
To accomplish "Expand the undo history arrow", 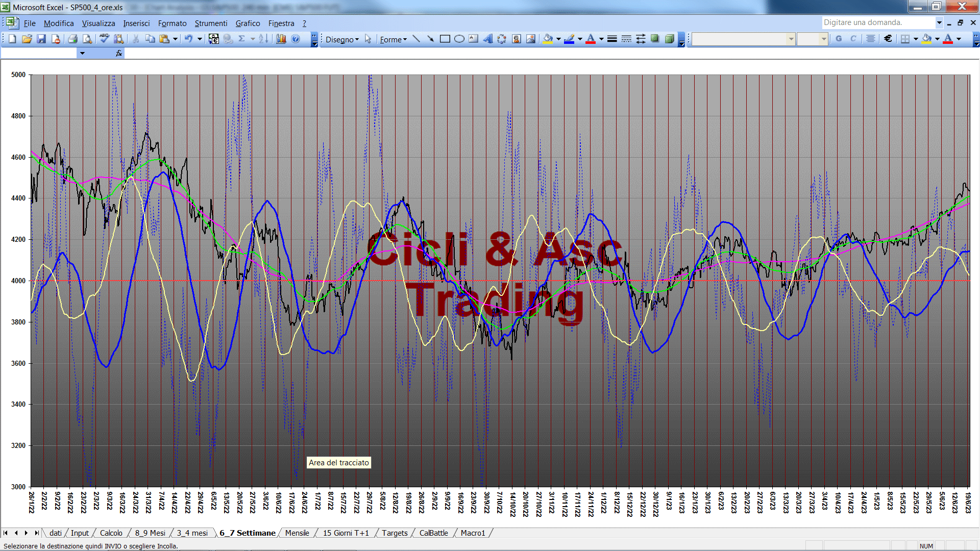I will (200, 39).
